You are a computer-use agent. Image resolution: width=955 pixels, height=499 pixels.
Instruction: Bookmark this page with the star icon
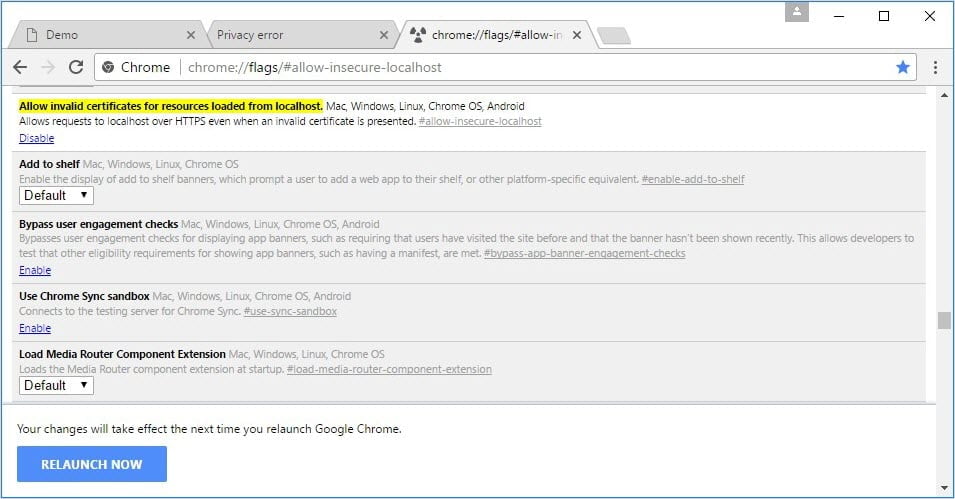(x=903, y=67)
